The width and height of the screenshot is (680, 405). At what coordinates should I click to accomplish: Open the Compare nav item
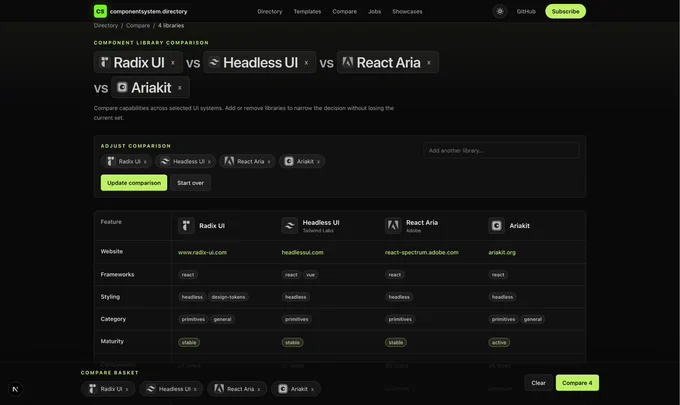click(345, 12)
